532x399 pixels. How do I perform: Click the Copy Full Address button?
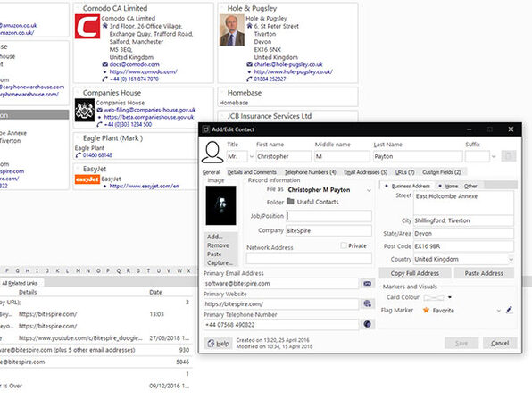[414, 273]
